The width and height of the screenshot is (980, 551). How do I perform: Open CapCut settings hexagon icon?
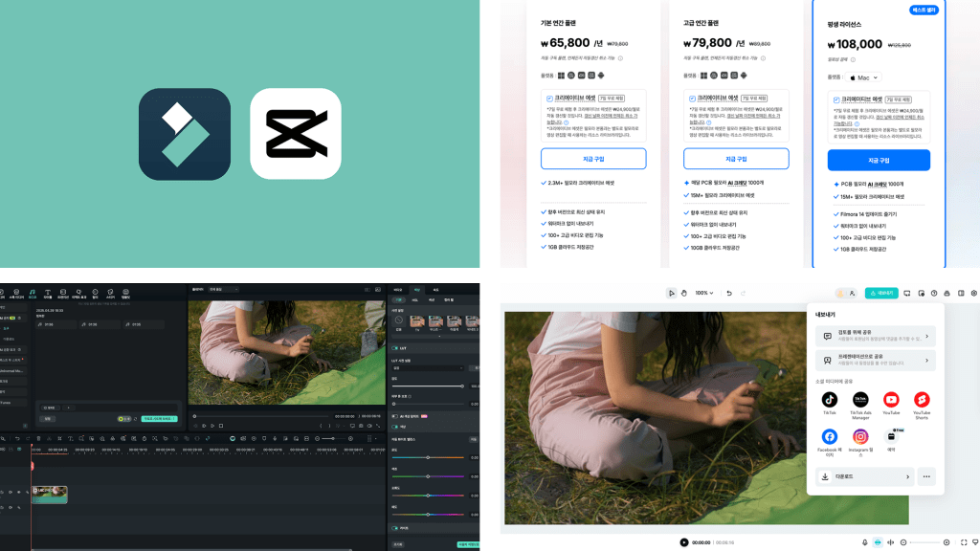click(973, 293)
